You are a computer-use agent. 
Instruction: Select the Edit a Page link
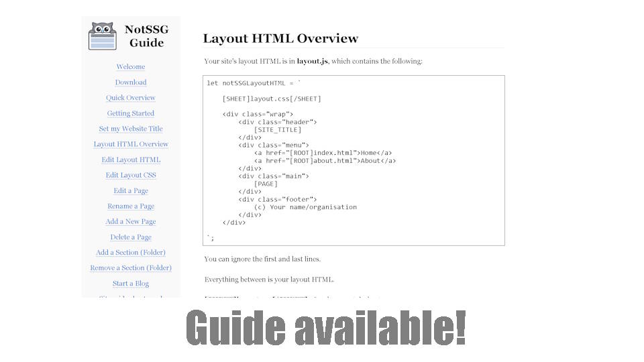click(x=131, y=191)
